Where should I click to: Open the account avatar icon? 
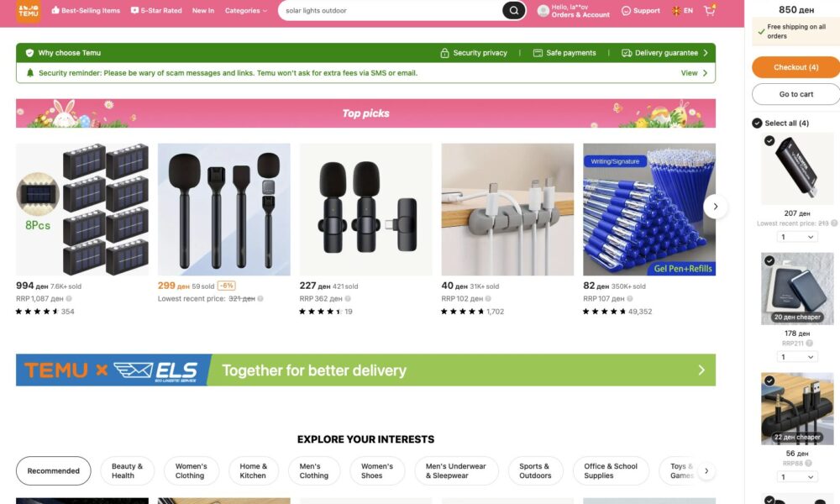543,10
